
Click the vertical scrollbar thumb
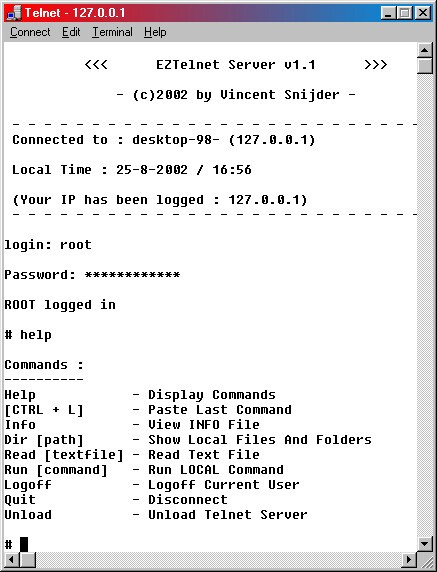(424, 66)
